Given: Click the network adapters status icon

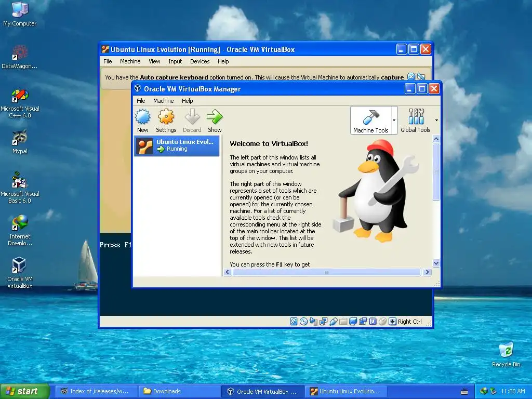Looking at the screenshot, I should tap(323, 321).
